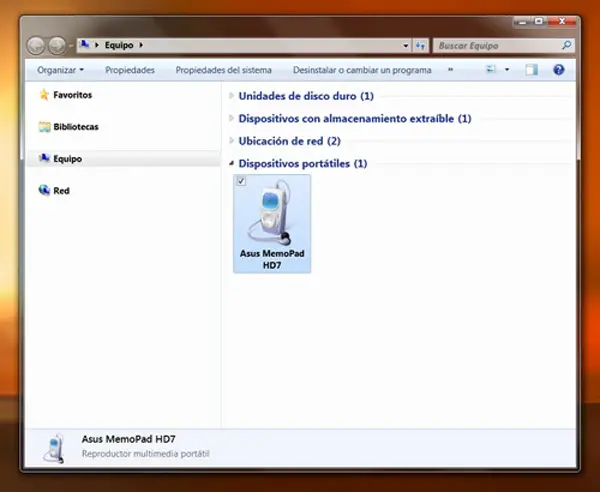Open the view options dropdown arrow

pos(507,70)
